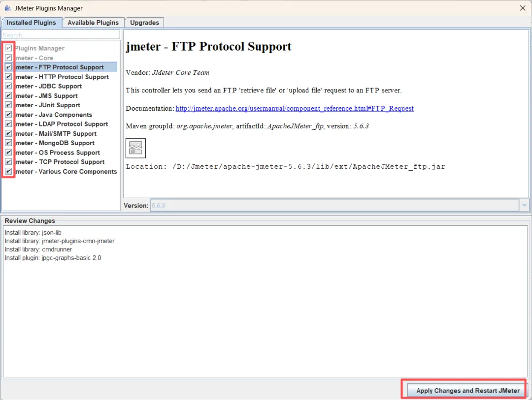Select Plugins Manager in the plugin list
The image size is (532, 400).
coord(40,48)
